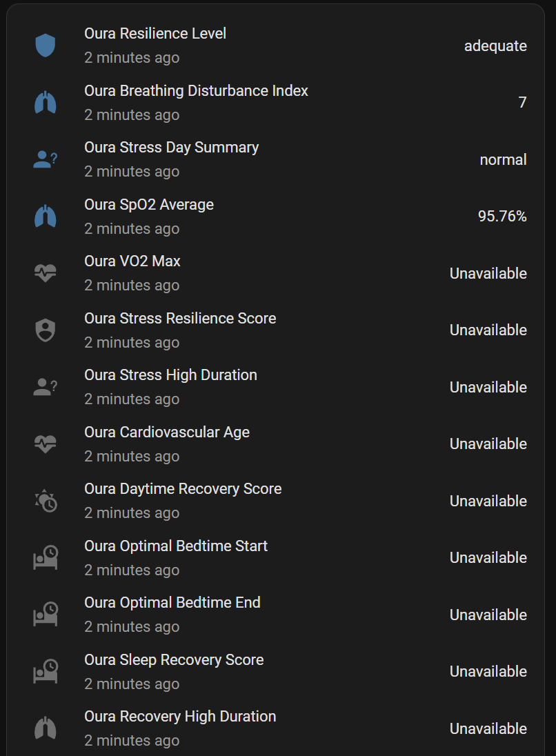The image size is (556, 756).
Task: Click the lungs icon beside Breathing Disturbance Index
Action: tap(45, 103)
